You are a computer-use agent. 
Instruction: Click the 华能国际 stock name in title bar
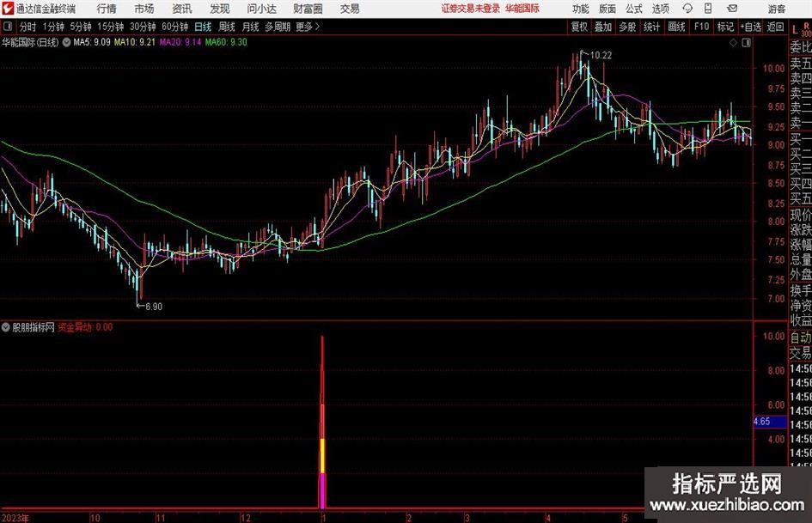pos(522,9)
